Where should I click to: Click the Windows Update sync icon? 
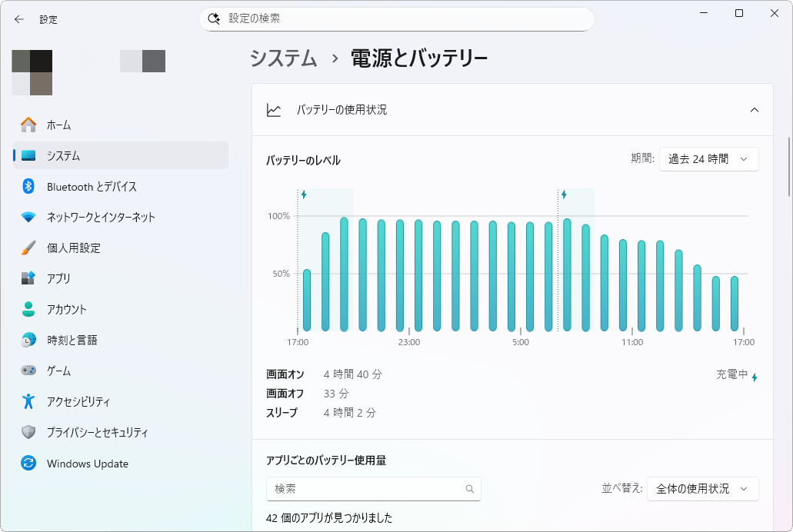(x=28, y=464)
